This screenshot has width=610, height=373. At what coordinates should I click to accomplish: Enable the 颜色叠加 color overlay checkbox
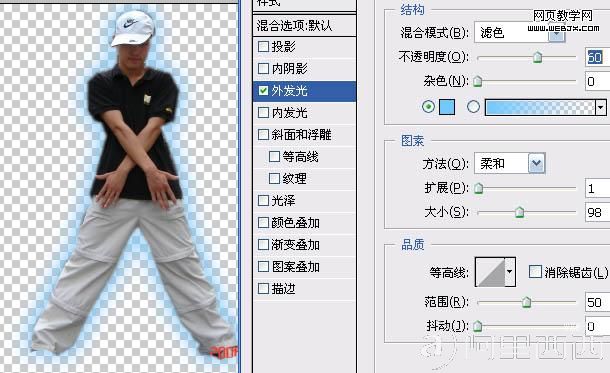click(x=263, y=222)
